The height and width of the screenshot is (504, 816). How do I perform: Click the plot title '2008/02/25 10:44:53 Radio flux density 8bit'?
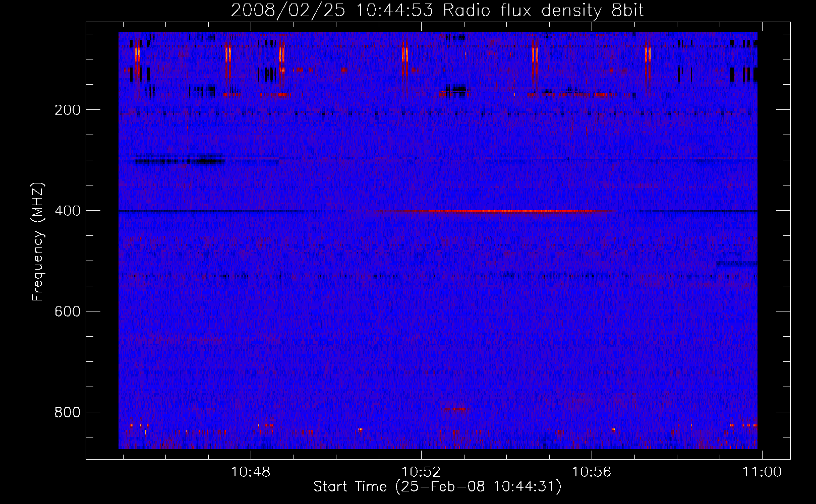click(x=437, y=11)
